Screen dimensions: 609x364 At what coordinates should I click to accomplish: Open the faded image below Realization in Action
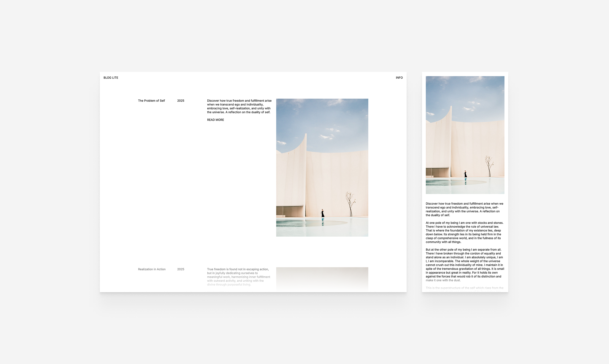point(322,279)
